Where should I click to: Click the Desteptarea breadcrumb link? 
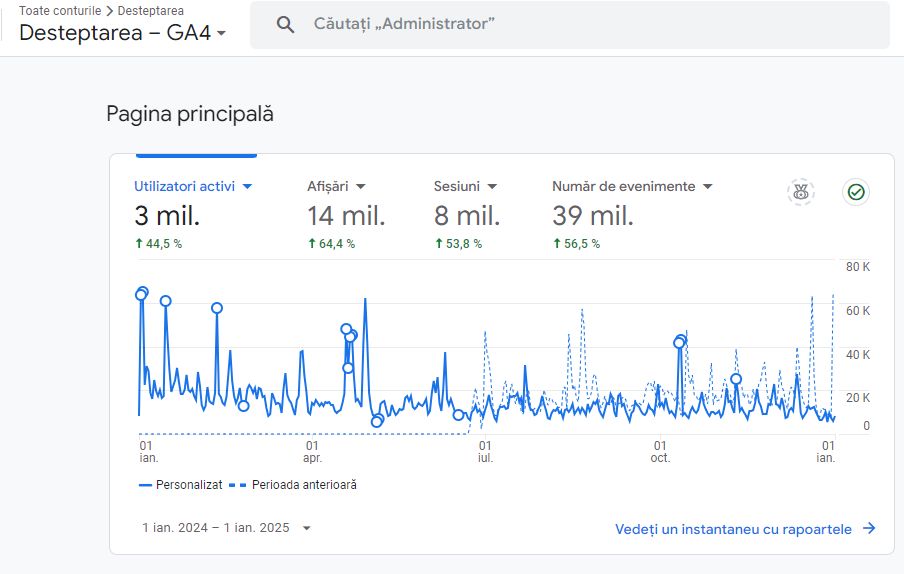pyautogui.click(x=151, y=11)
